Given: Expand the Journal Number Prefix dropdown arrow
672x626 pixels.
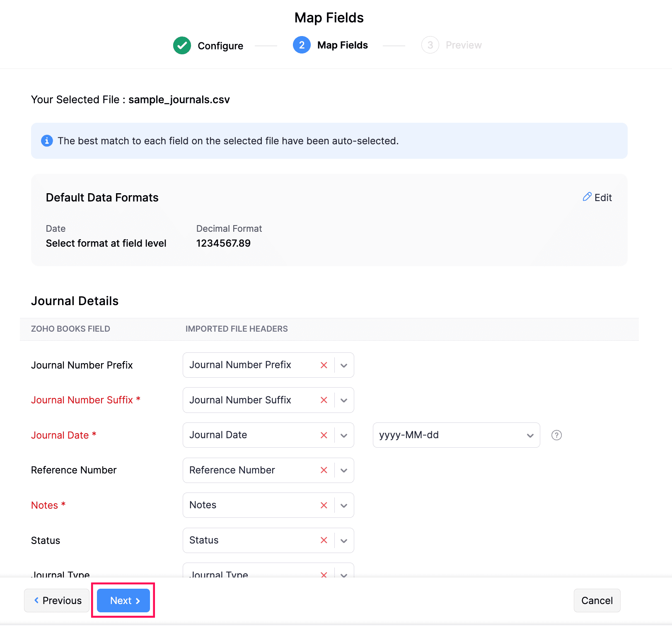Looking at the screenshot, I should [344, 365].
